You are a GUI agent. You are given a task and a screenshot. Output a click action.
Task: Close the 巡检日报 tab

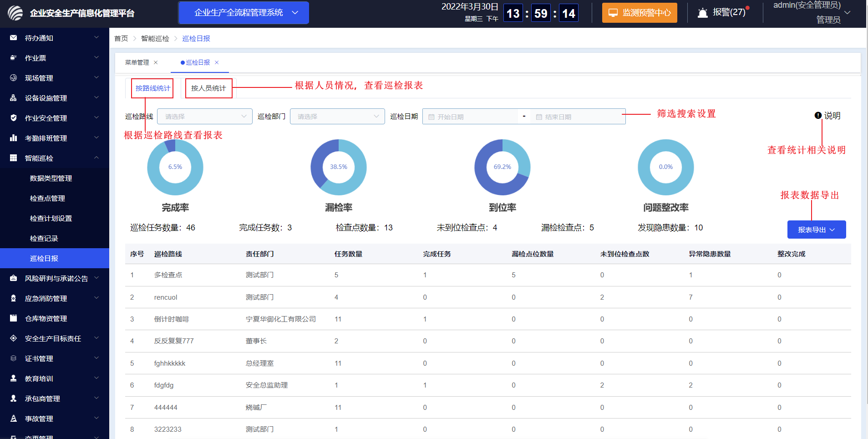click(x=217, y=62)
